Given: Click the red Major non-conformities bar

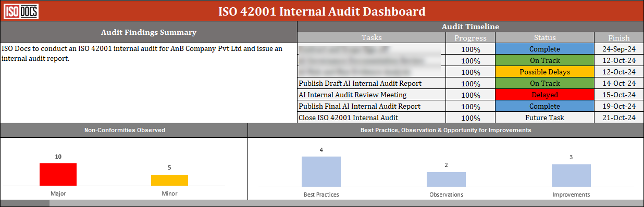Looking at the screenshot, I should (x=58, y=174).
